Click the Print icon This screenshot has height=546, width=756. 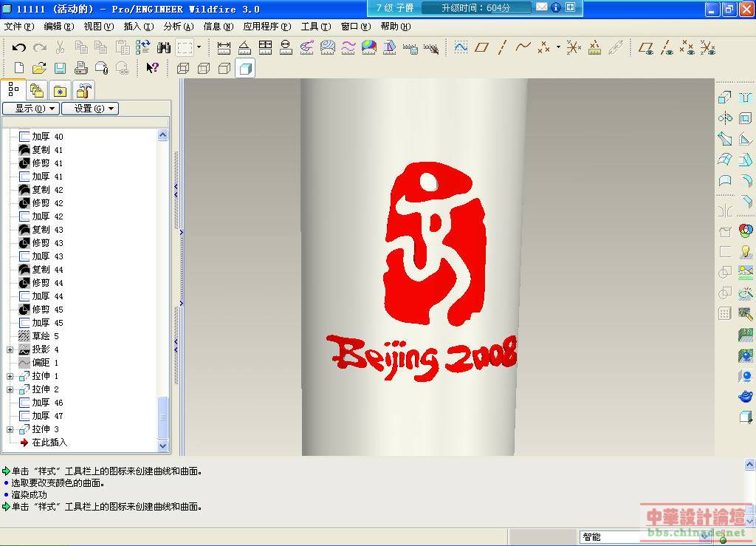pyautogui.click(x=80, y=69)
